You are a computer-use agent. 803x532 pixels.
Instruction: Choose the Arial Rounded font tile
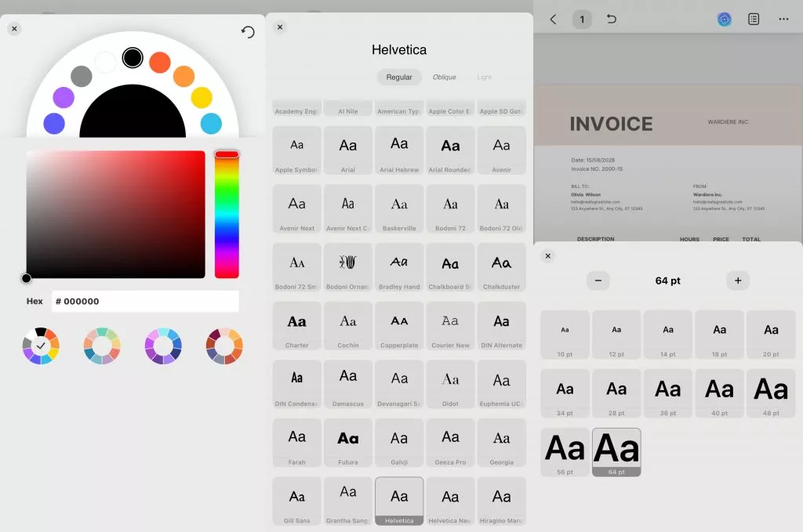point(451,150)
